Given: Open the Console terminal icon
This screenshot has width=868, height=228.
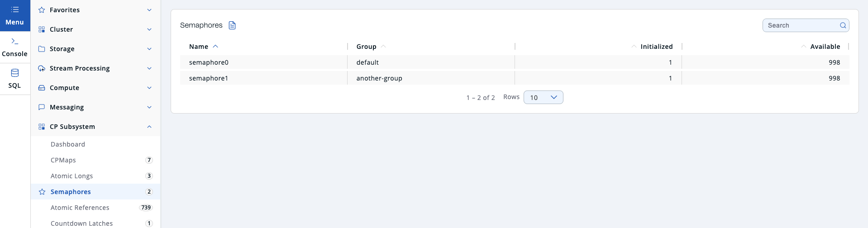Looking at the screenshot, I should [x=15, y=41].
